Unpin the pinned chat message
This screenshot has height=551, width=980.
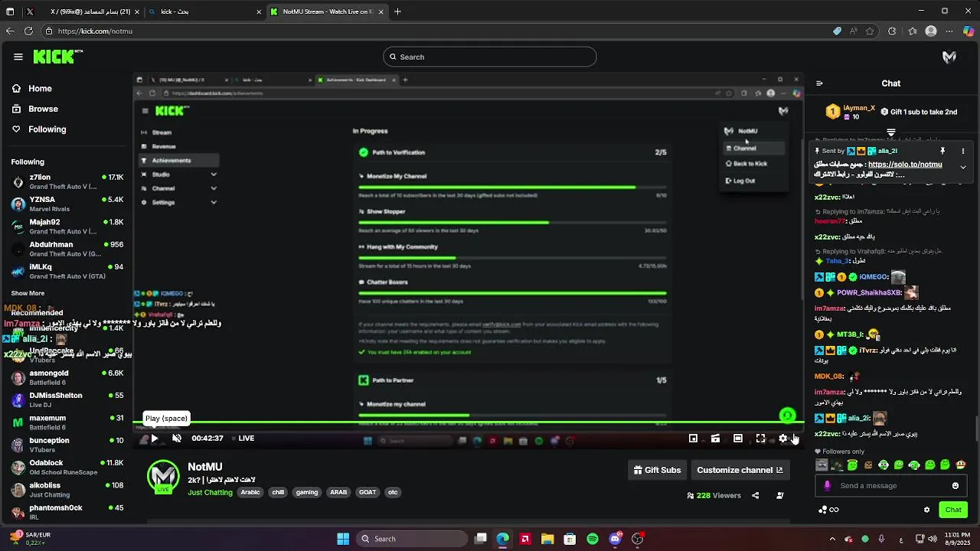pos(942,151)
